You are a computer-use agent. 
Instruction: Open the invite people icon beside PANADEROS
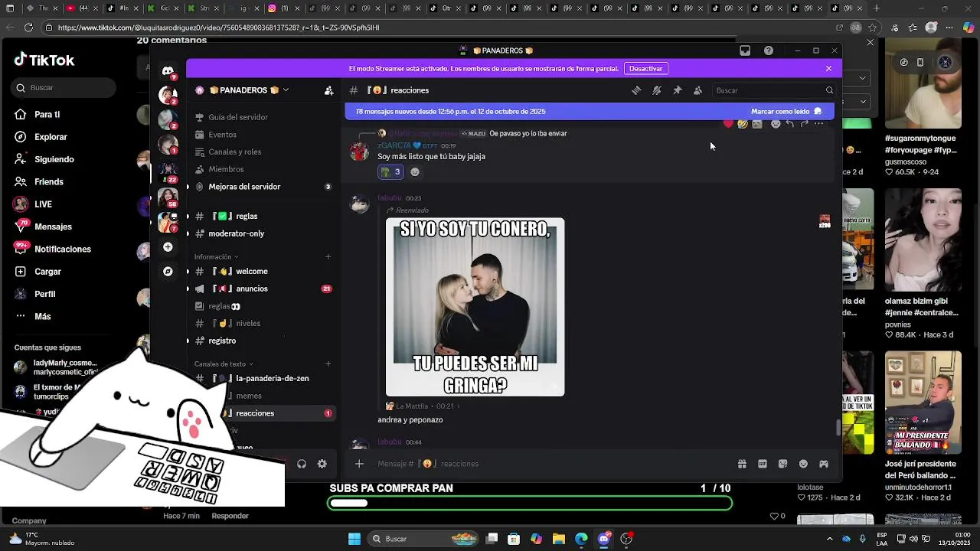click(x=328, y=90)
